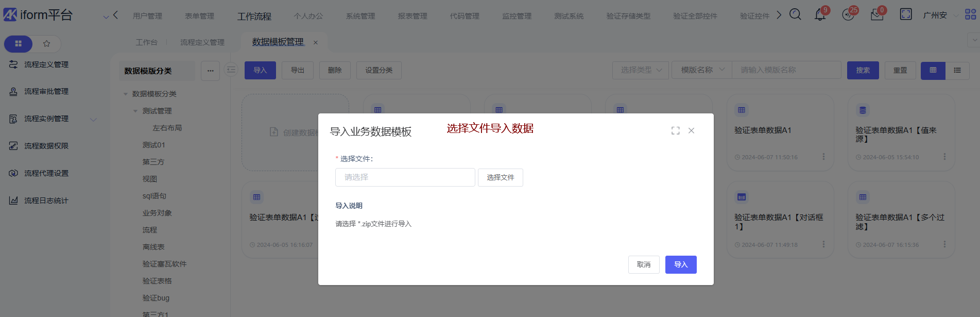This screenshot has height=317, width=980.
Task: Open the mail inbox icon
Action: (x=877, y=15)
